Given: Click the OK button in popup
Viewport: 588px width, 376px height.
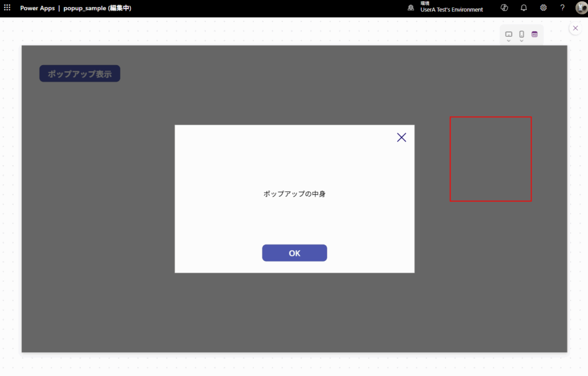Looking at the screenshot, I should (295, 253).
